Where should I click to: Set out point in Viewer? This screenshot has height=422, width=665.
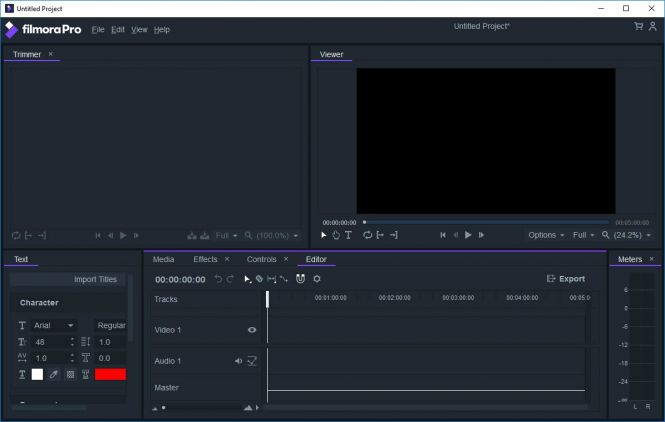(x=394, y=235)
